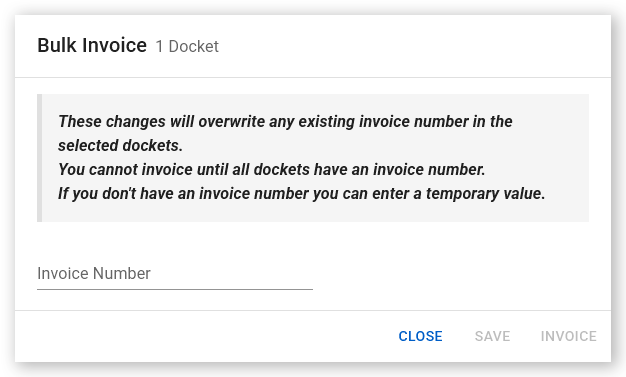Click the 'selected dockets.' text line
626x377 pixels.
(120, 145)
